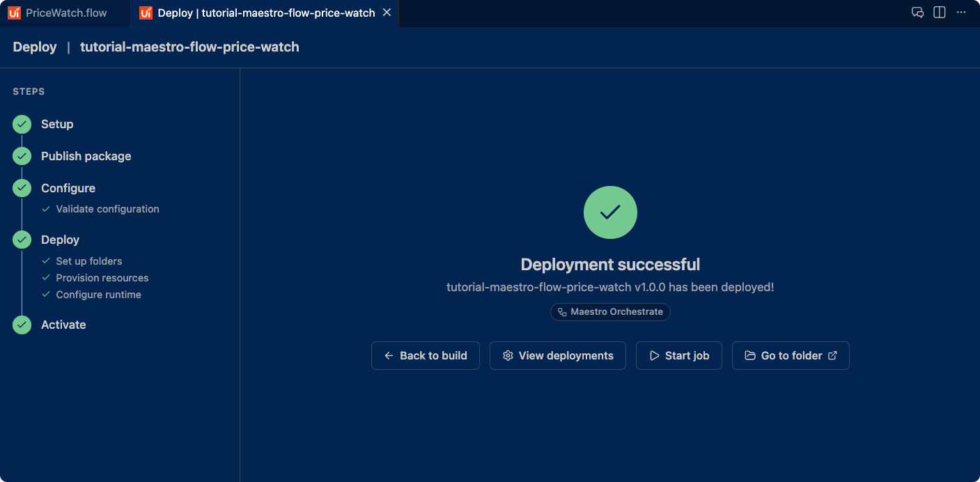This screenshot has height=482, width=980.
Task: Click the tutorial-maestro-flow-price-watch header title
Action: pos(189,47)
